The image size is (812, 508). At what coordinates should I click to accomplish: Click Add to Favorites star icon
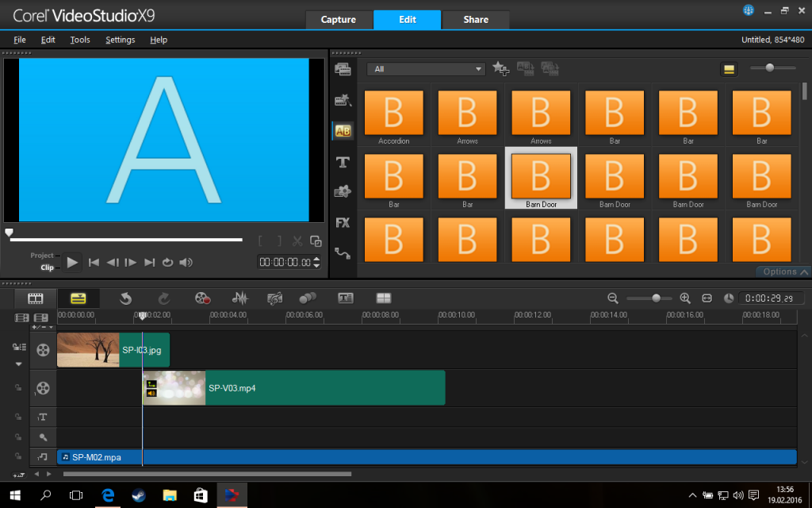tap(500, 69)
